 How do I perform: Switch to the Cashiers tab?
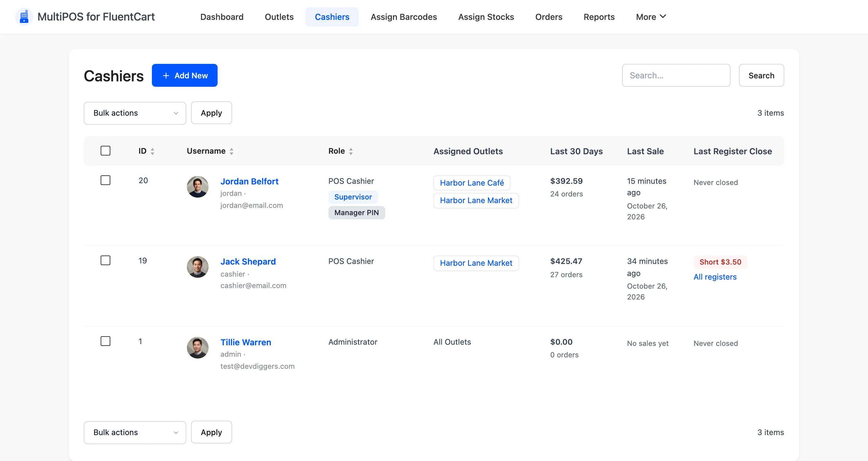[332, 17]
